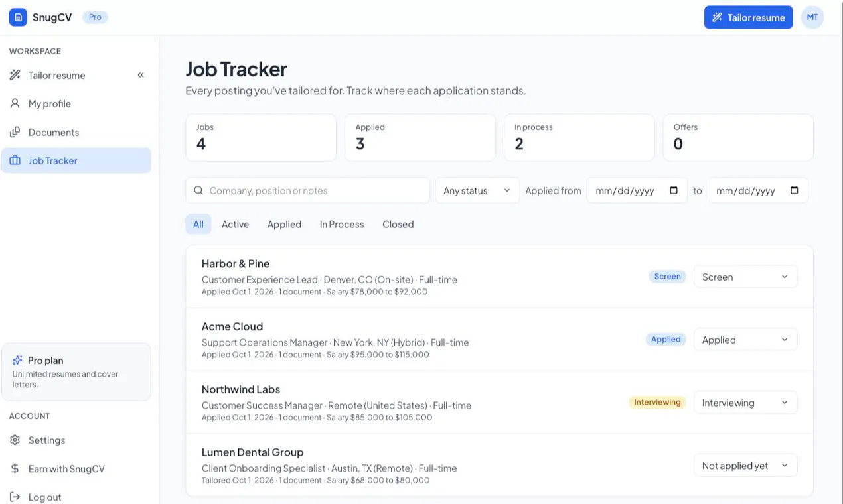The width and height of the screenshot is (843, 504).
Task: Click the Documents copy icon in sidebar
Action: [x=15, y=132]
